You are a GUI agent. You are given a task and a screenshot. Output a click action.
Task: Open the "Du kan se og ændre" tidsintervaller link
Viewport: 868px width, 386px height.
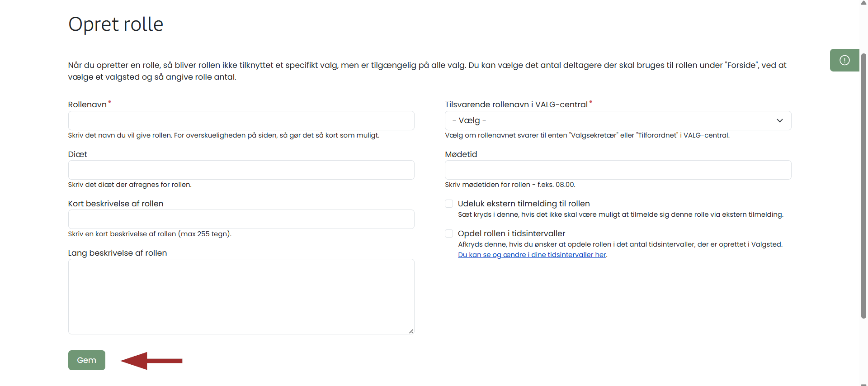tap(532, 255)
